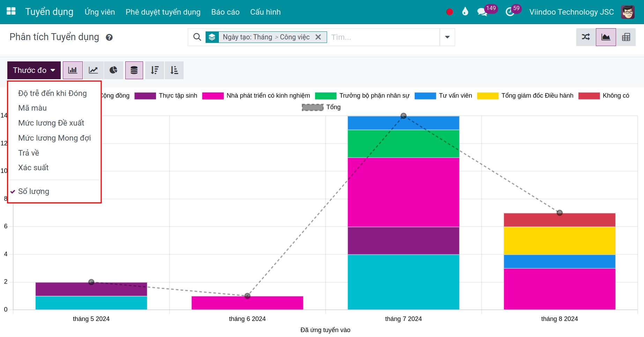This screenshot has height=337, width=644.
Task: Toggle Tư vấn viên legend swatch
Action: 425,96
